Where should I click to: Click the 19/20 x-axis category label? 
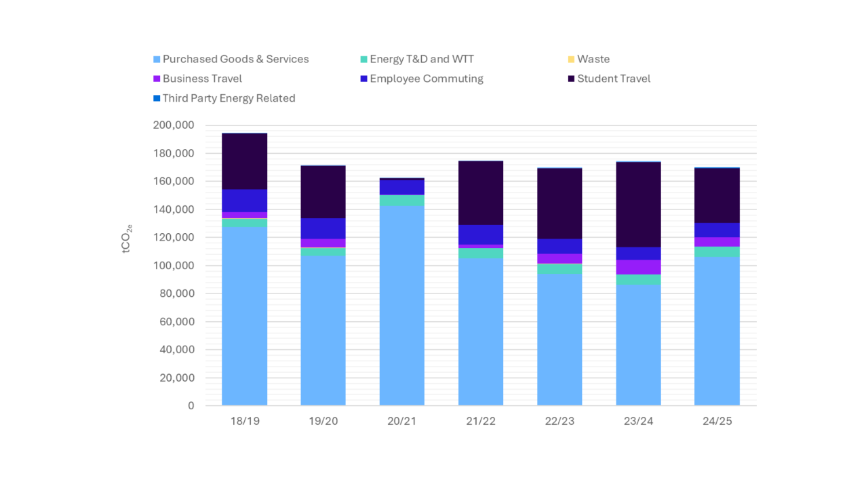tap(323, 422)
